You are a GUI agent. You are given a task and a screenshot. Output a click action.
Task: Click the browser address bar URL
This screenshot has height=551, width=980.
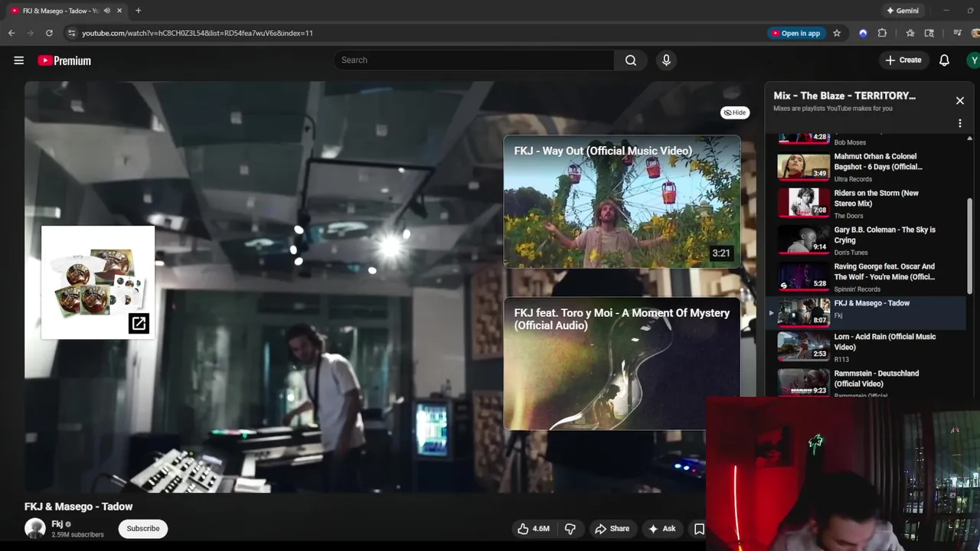tap(198, 33)
